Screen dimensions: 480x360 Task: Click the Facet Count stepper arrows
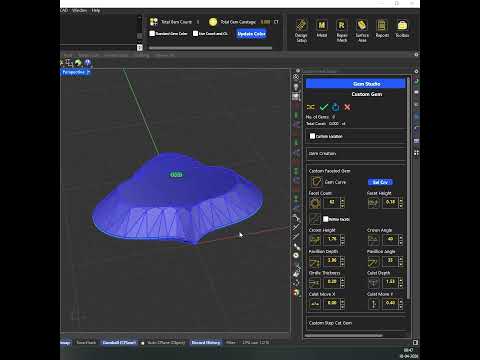[x=342, y=203]
